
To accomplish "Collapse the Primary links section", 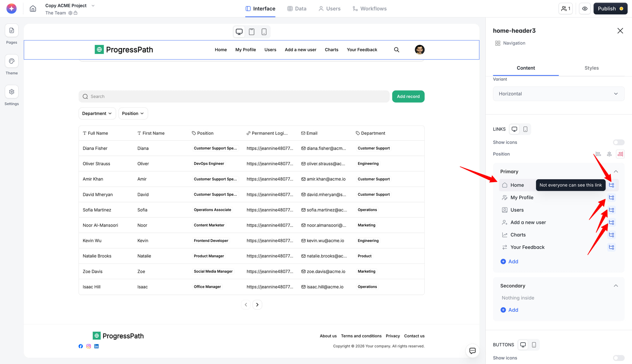I will pos(616,172).
